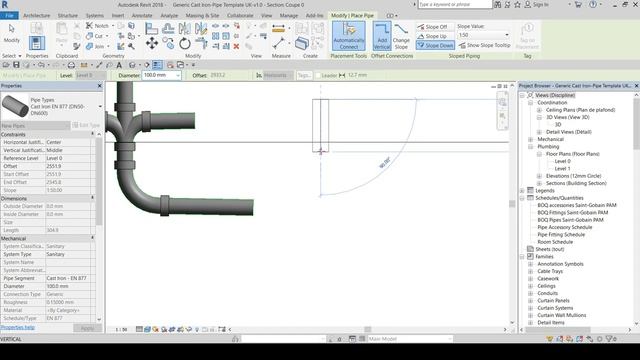The image size is (640, 360).
Task: Select the Modify arrow tool
Action: tap(11, 33)
